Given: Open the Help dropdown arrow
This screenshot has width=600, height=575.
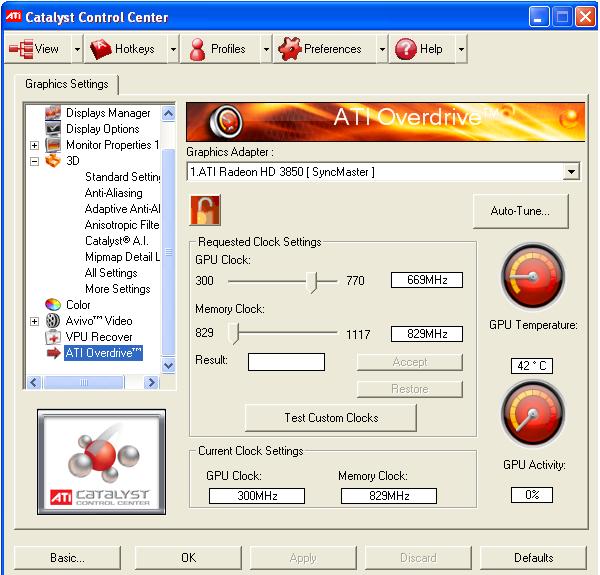Looking at the screenshot, I should 461,49.
